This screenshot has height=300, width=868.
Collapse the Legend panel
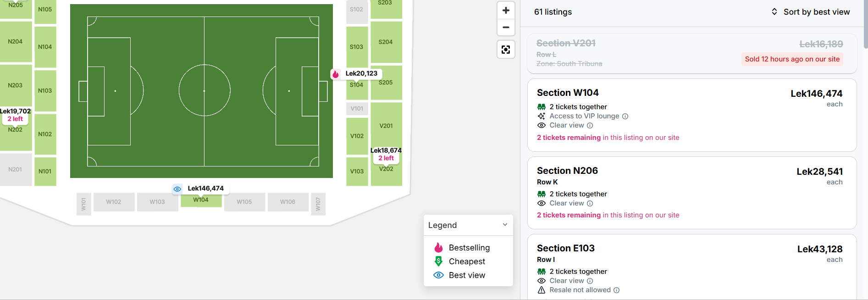tap(505, 225)
